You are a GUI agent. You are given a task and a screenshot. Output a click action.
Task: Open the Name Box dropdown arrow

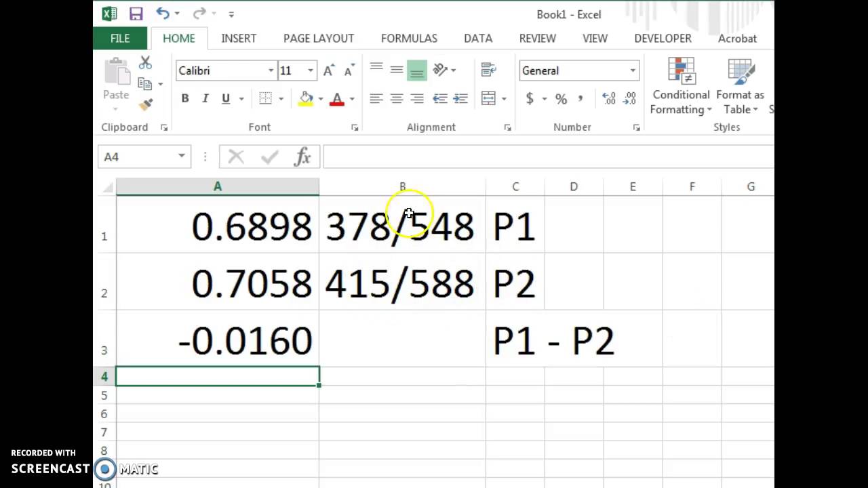pos(182,157)
